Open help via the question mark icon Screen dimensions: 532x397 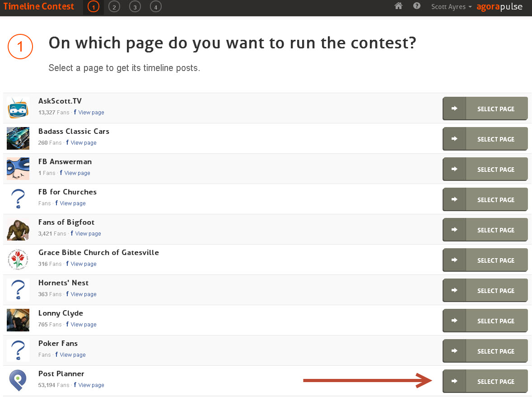coord(416,6)
